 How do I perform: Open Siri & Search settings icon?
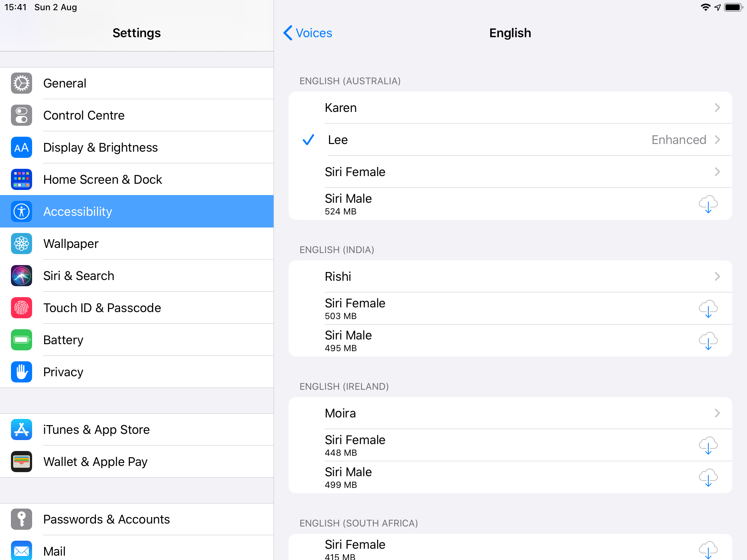(22, 276)
